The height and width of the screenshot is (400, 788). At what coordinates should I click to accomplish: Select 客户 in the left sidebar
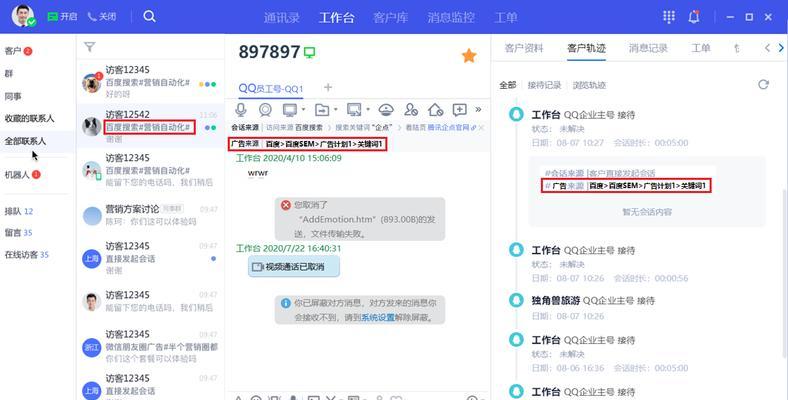(13, 51)
